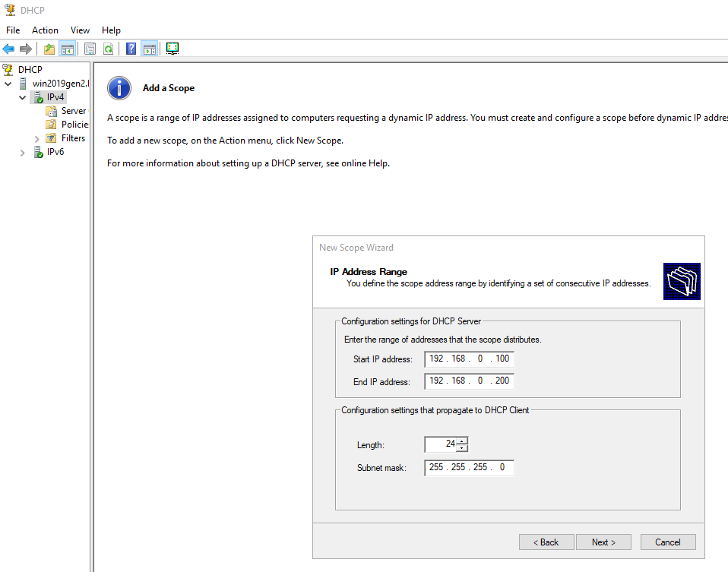Open the File menu
This screenshot has height=572, width=728.
(13, 30)
